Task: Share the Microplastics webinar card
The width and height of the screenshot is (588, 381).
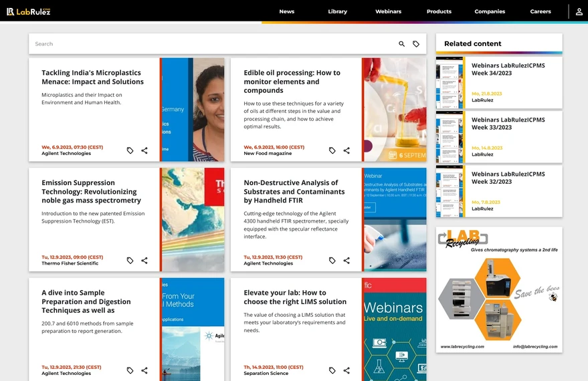Action: [x=144, y=150]
